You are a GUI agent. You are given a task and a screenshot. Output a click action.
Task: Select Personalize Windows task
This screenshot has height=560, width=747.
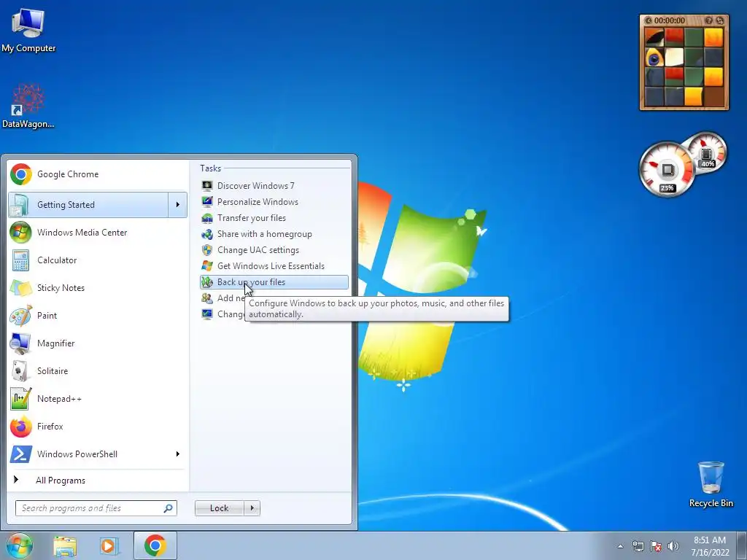coord(274,202)
